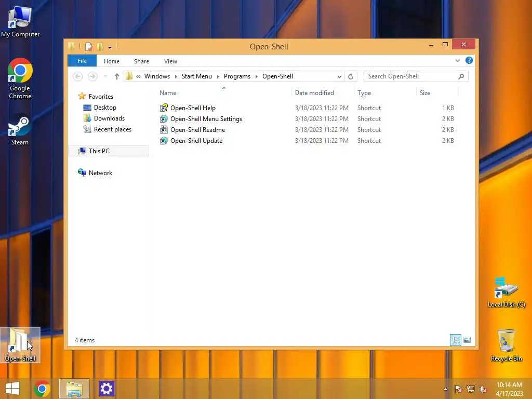The image size is (532, 399).
Task: Switch to Home ribbon tab
Action: (112, 61)
